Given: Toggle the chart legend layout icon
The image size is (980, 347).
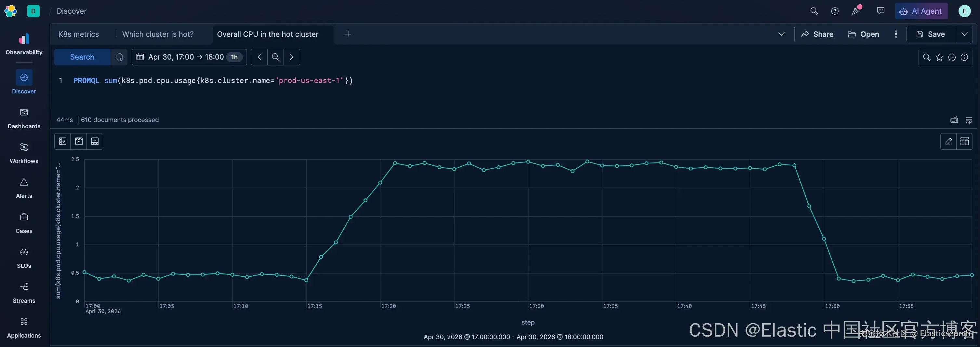Looking at the screenshot, I should (x=964, y=141).
